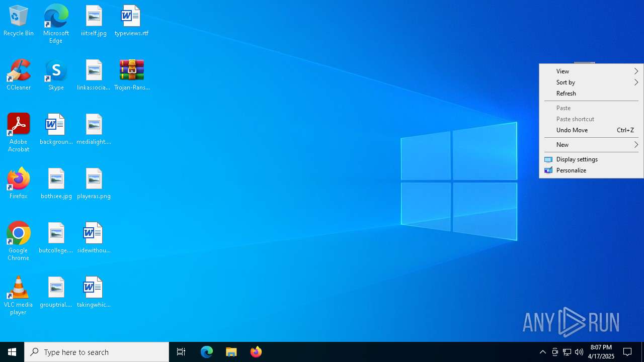The image size is (644, 362).
Task: Select the butcollege... image file icon
Action: click(56, 238)
